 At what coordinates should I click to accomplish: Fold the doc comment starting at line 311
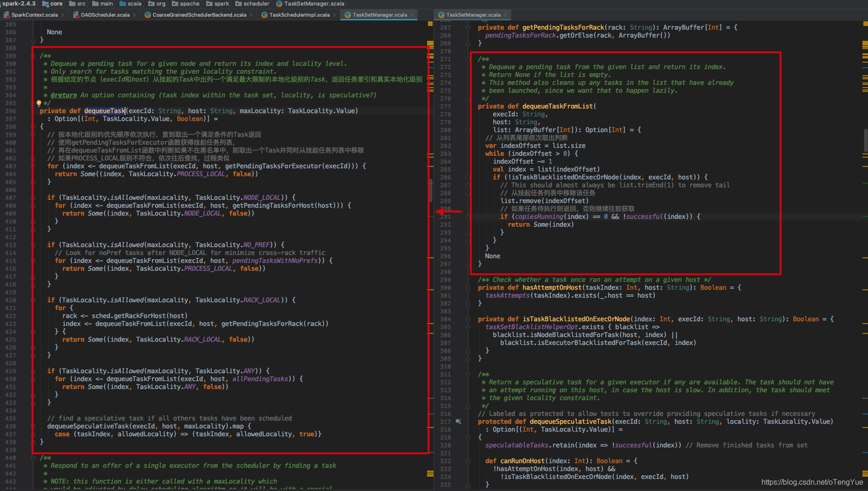(468, 374)
